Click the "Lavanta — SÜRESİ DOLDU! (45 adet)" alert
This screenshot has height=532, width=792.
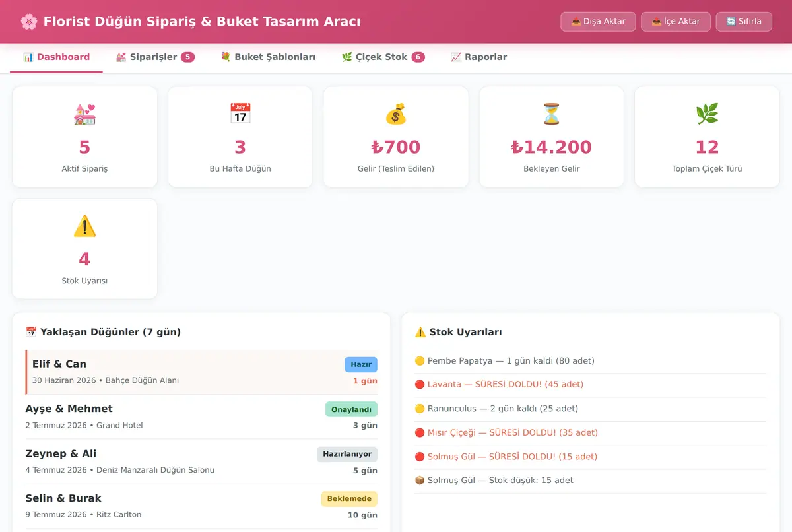pos(506,384)
